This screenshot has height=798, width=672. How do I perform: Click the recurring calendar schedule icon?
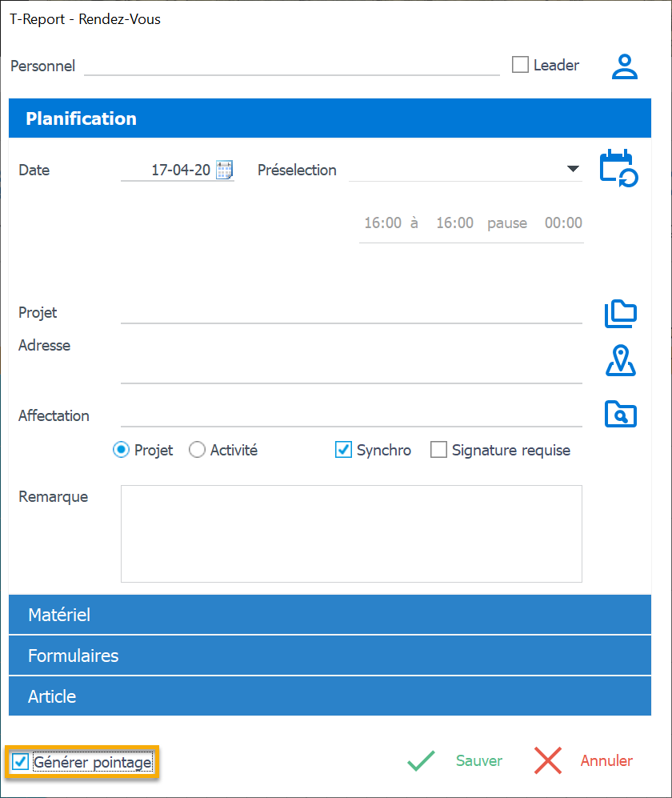[x=617, y=168]
